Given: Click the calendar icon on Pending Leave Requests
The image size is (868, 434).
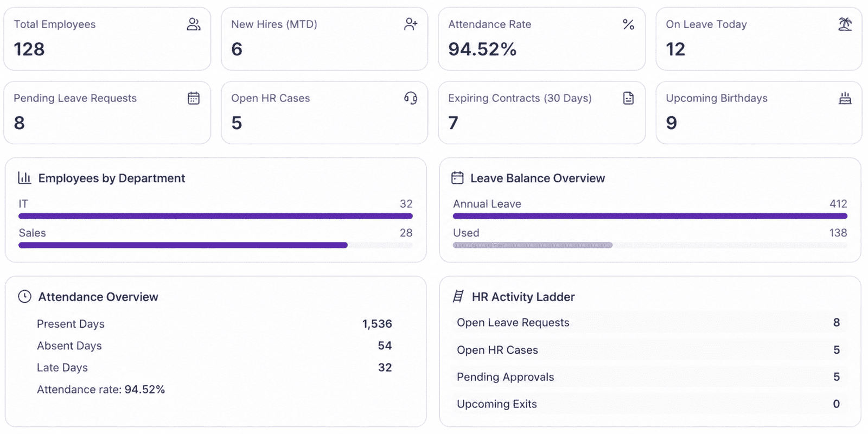Looking at the screenshot, I should click(x=194, y=98).
